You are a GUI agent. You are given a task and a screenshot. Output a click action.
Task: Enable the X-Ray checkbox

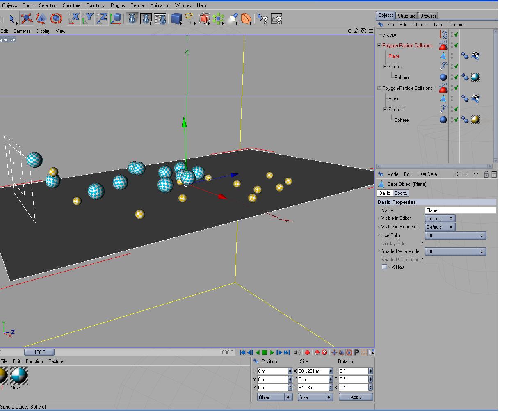point(384,267)
